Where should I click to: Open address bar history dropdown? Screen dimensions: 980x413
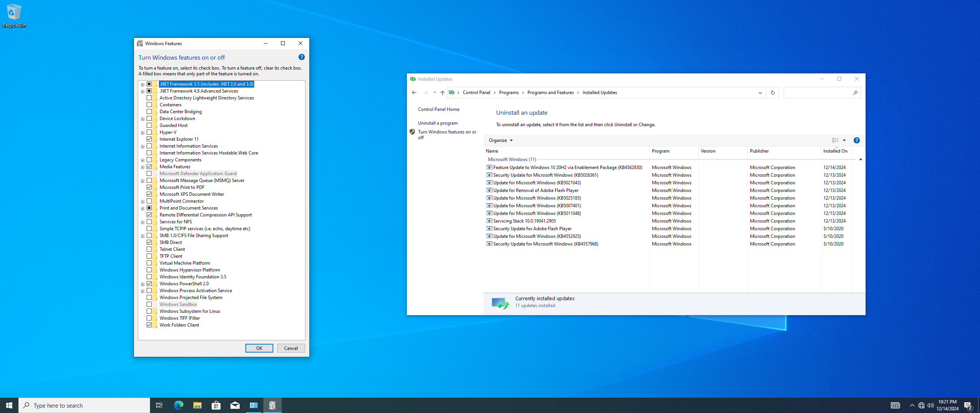pyautogui.click(x=760, y=93)
